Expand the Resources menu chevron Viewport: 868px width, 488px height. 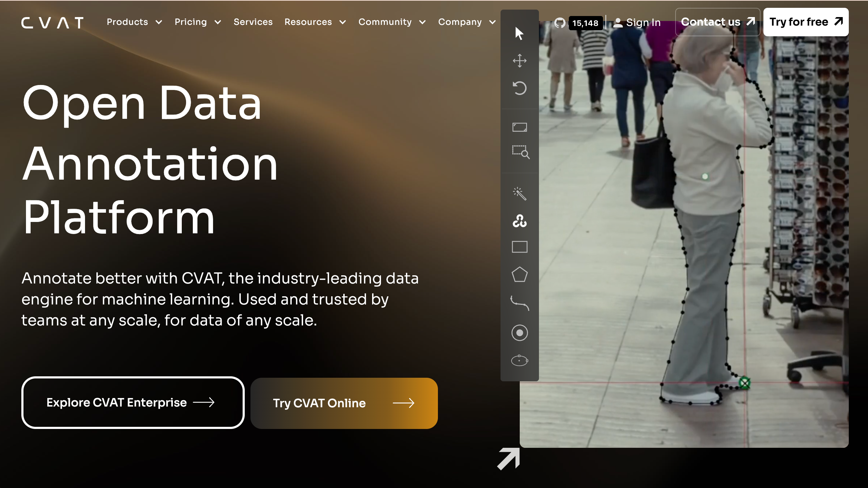coord(343,22)
